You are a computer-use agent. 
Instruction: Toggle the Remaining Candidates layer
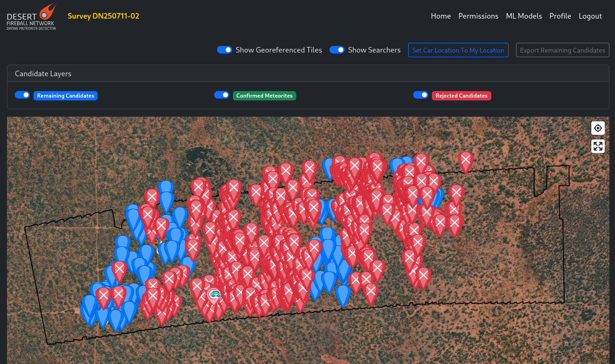tap(22, 95)
